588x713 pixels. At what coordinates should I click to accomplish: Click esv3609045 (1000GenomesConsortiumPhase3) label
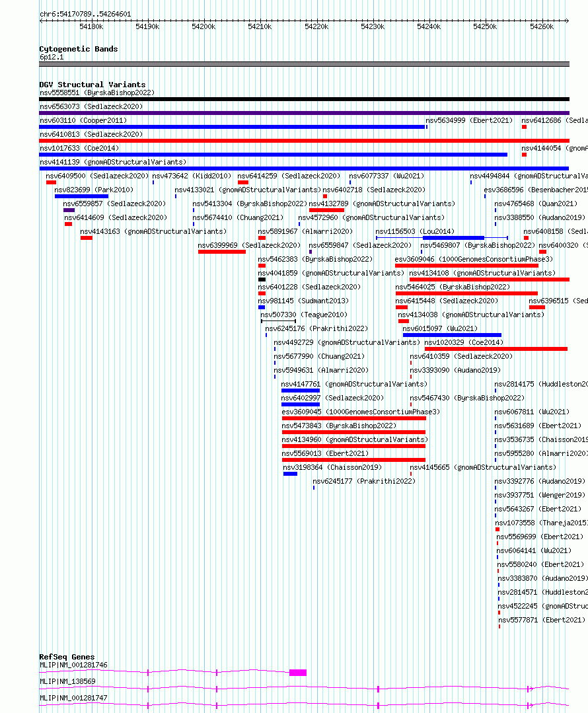(361, 412)
